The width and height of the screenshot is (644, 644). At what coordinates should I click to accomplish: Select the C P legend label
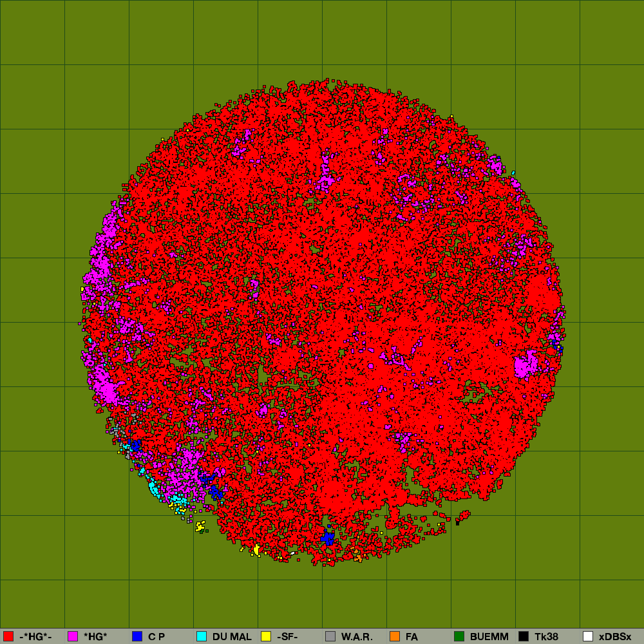click(156, 637)
